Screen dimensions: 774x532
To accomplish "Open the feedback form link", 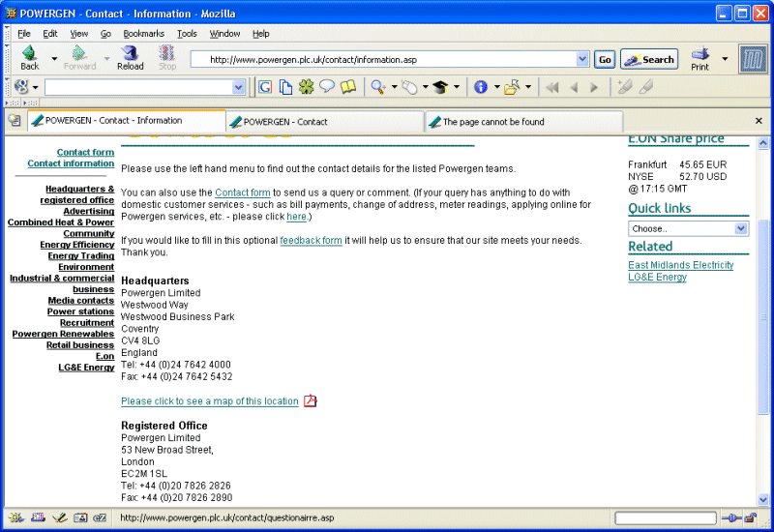I will pos(311,240).
